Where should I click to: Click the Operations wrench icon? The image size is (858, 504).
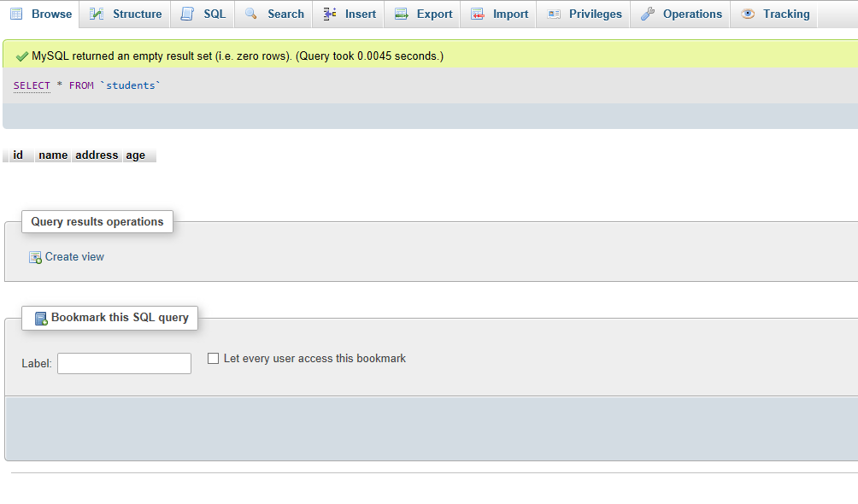[x=648, y=14]
